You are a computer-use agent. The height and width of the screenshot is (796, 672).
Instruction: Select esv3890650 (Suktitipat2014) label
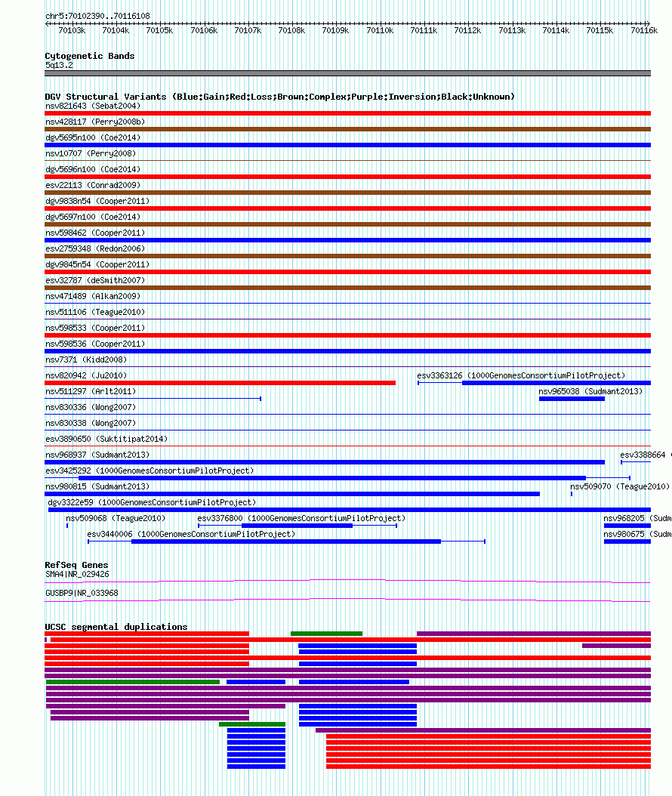pos(106,439)
